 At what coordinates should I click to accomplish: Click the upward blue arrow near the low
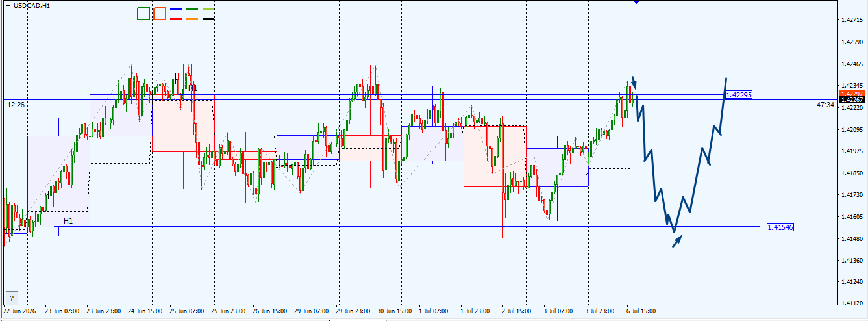pyautogui.click(x=677, y=241)
